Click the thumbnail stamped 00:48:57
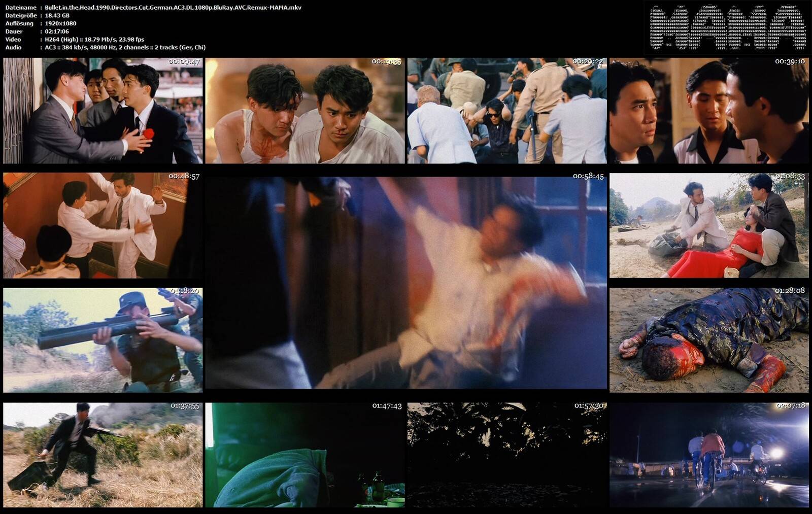Viewport: 812px width, 514px height. tap(103, 225)
